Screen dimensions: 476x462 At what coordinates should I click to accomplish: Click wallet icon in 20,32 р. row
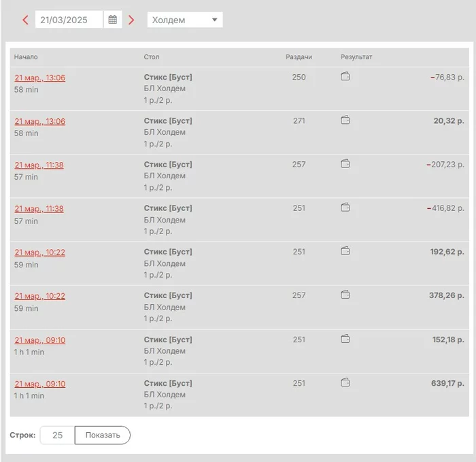tap(345, 120)
